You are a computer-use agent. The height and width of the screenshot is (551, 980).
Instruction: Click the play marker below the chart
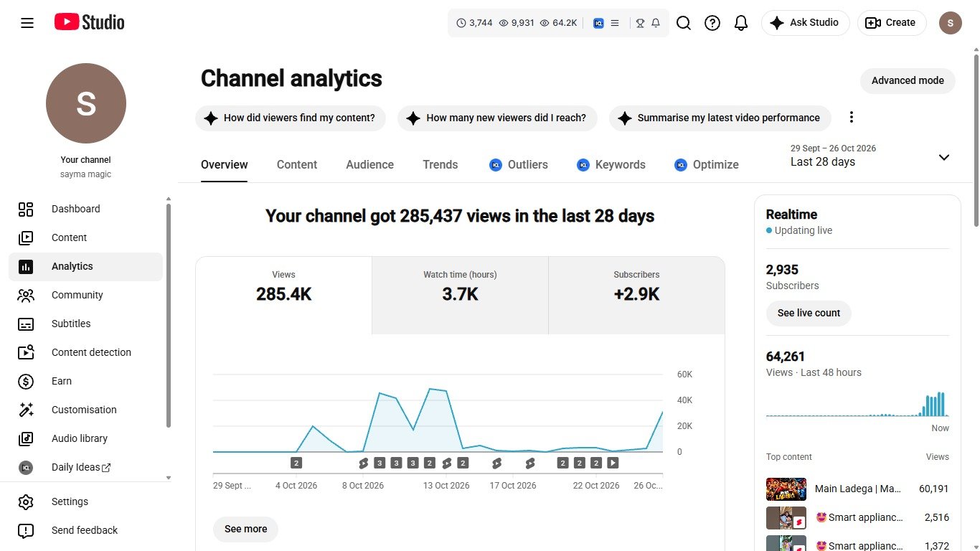point(613,463)
